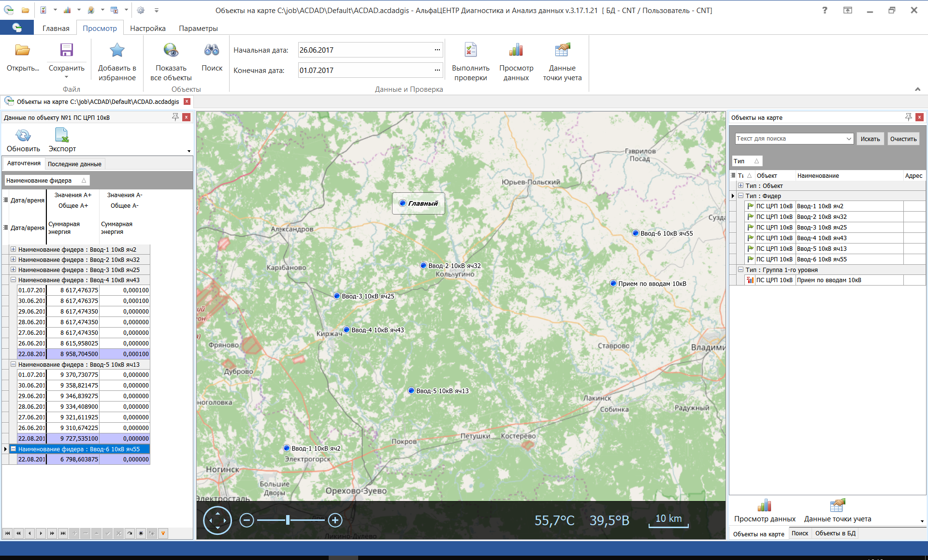Toggle the pin on Данные по объекту panel

(176, 117)
